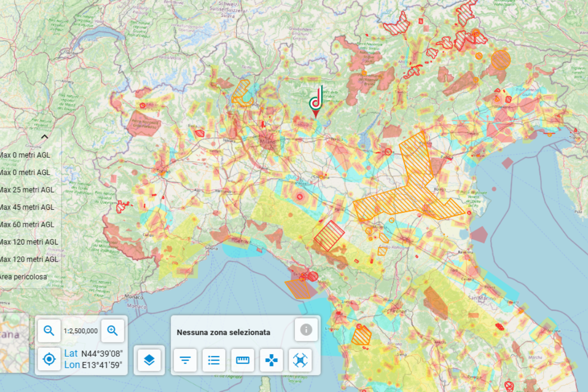This screenshot has height=392, width=588.
Task: Click the Area pericolosa legend entry
Action: click(24, 277)
